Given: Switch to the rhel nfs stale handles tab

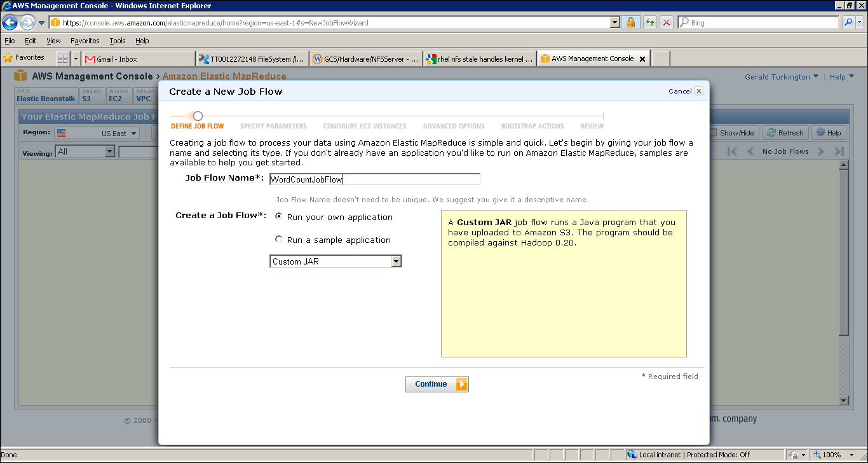Looking at the screenshot, I should [480, 59].
